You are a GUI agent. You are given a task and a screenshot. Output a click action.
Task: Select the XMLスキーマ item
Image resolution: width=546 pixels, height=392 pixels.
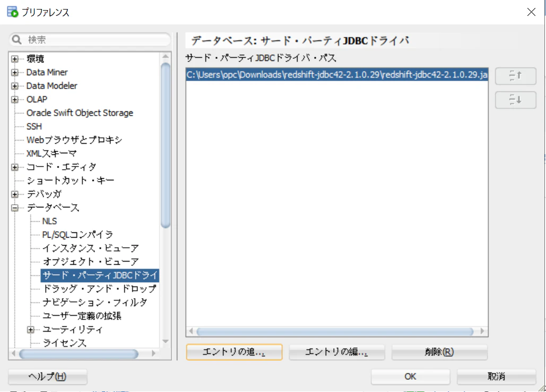click(x=51, y=153)
